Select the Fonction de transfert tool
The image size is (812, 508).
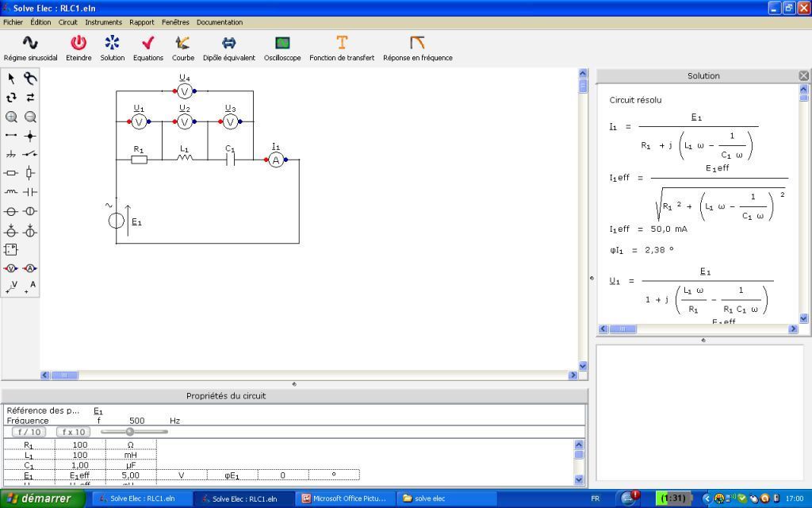(342, 43)
